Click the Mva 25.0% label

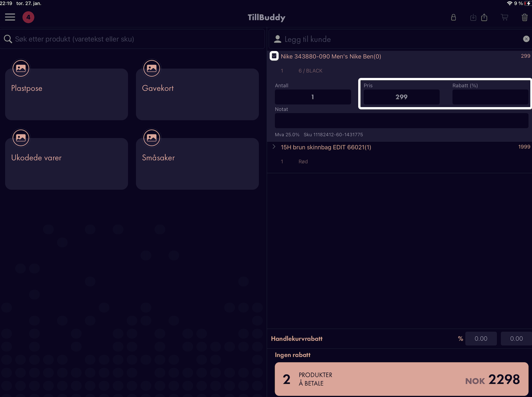click(287, 135)
